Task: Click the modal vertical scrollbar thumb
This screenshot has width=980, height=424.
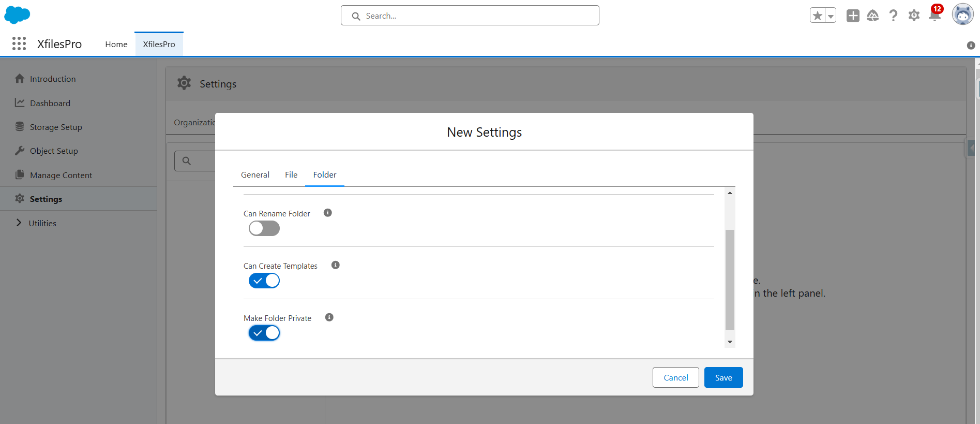Action: click(x=730, y=280)
